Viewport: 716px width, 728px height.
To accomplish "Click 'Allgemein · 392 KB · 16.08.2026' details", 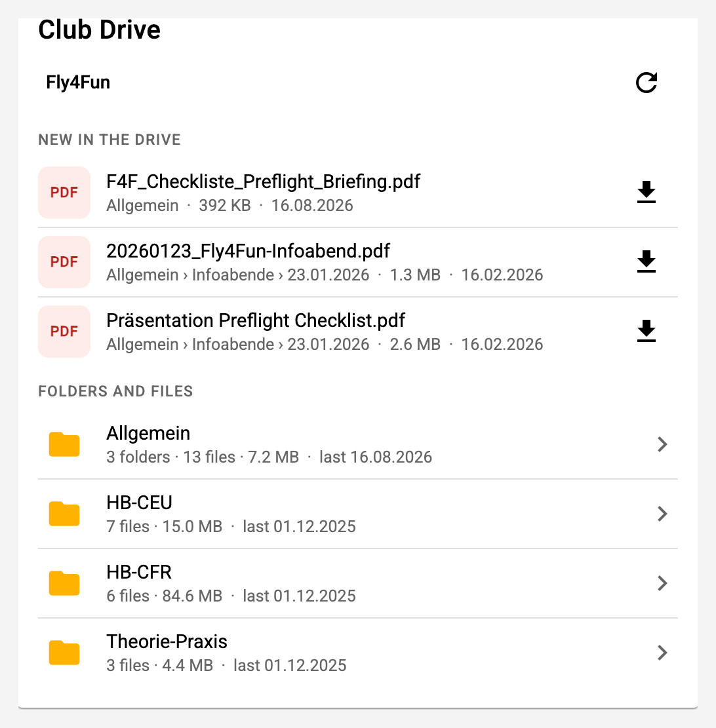I will pyautogui.click(x=229, y=205).
